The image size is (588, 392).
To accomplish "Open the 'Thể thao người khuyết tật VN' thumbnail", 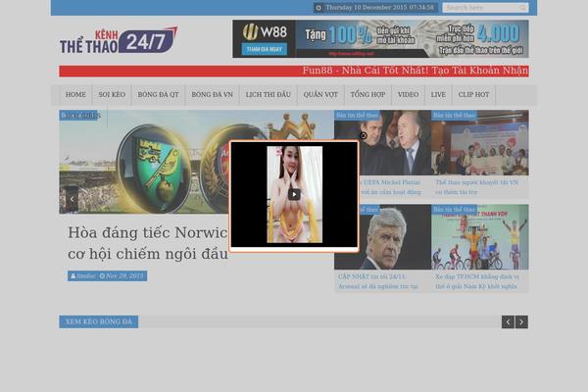I will click(480, 143).
